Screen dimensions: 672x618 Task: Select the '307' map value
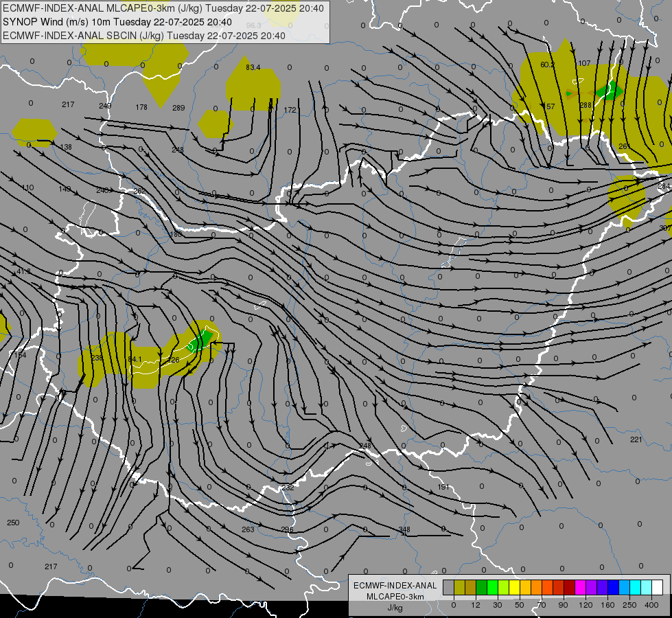(x=666, y=228)
